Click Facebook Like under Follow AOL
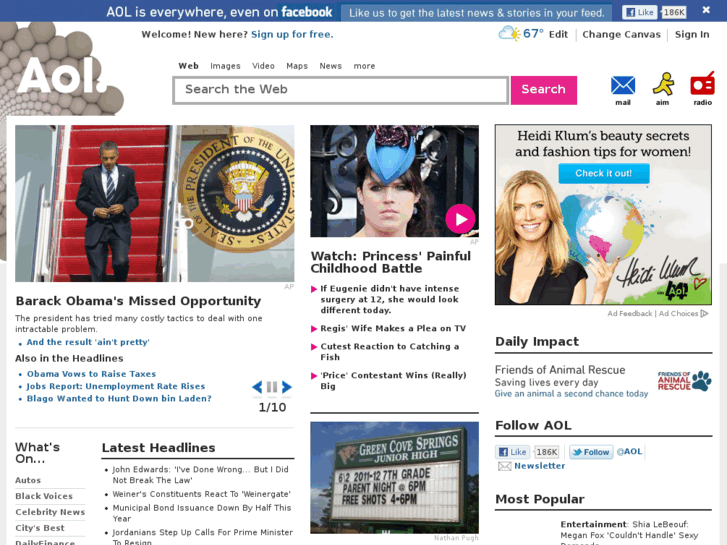The image size is (727, 545). click(x=513, y=452)
